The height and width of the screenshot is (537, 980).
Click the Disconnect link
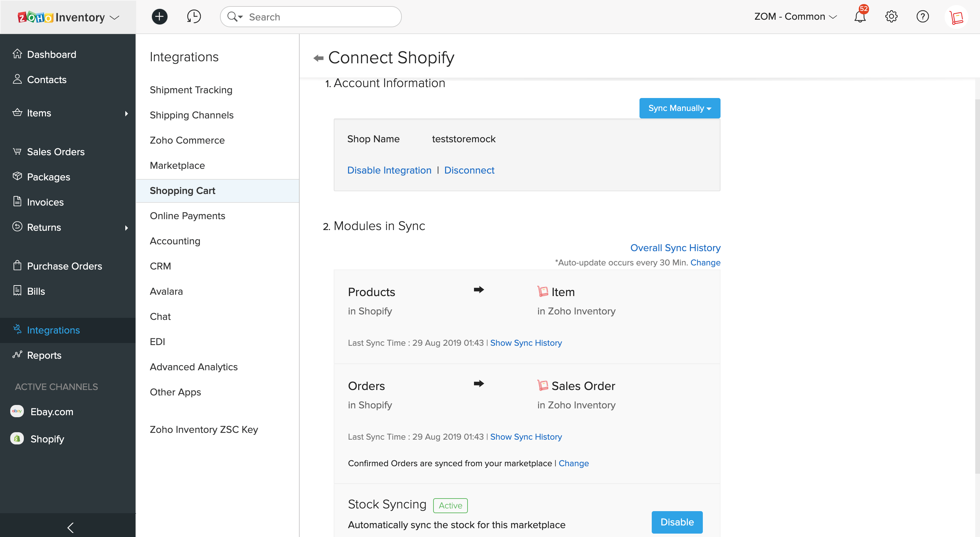tap(469, 170)
